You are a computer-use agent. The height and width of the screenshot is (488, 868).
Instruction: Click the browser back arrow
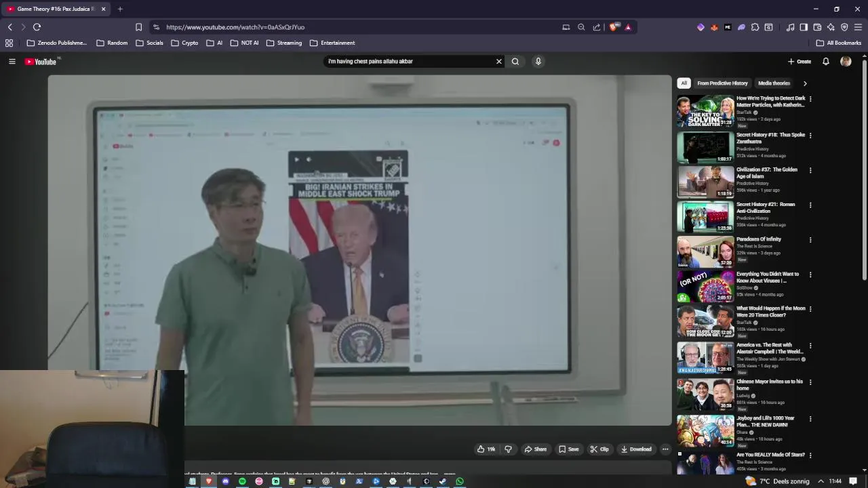tap(10, 27)
